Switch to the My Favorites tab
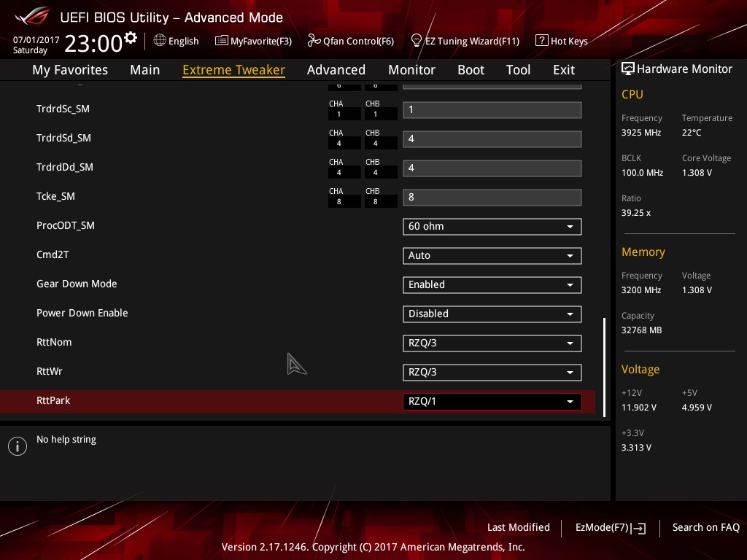747x560 pixels. [x=70, y=70]
